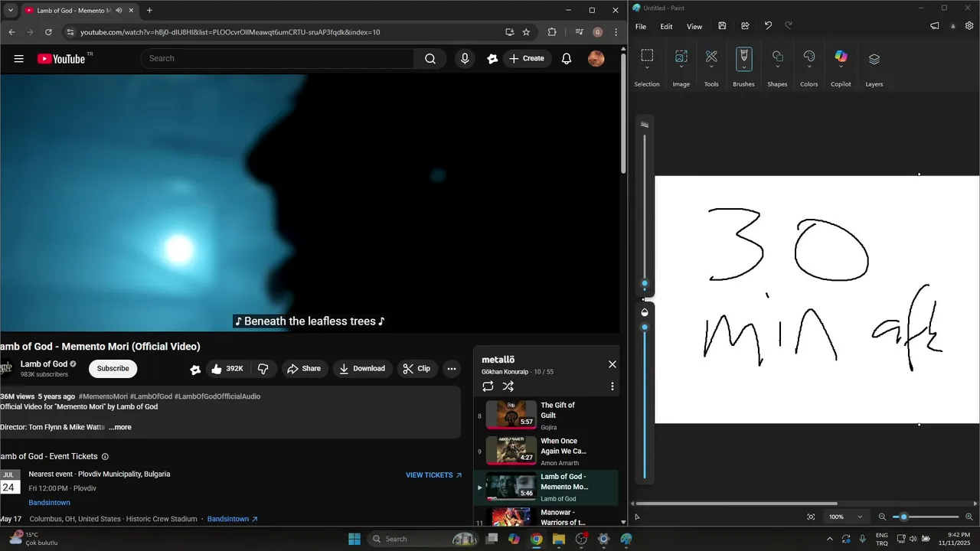The image size is (980, 551).
Task: Open the YouTube hamburger guide menu
Action: [x=19, y=58]
